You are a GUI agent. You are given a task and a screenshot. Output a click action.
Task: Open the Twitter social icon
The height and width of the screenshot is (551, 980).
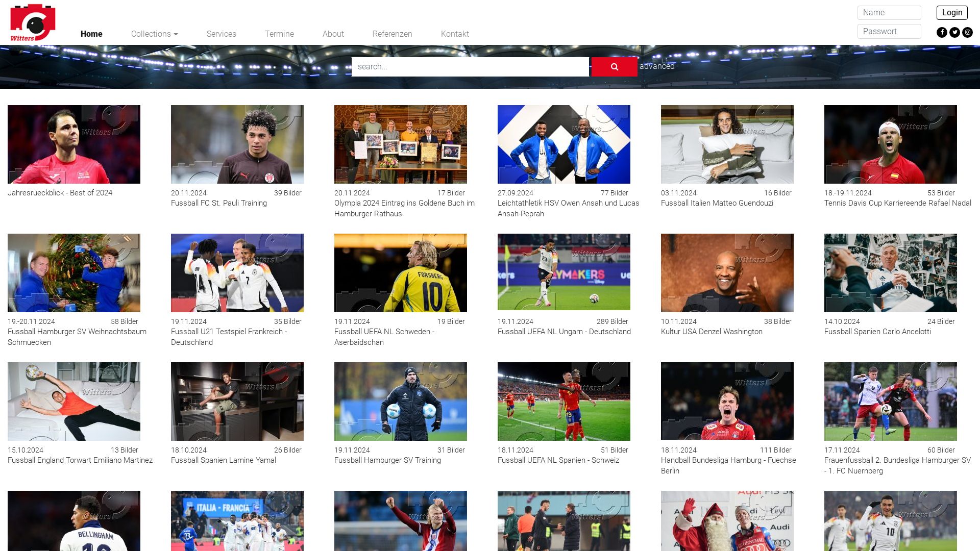point(954,33)
